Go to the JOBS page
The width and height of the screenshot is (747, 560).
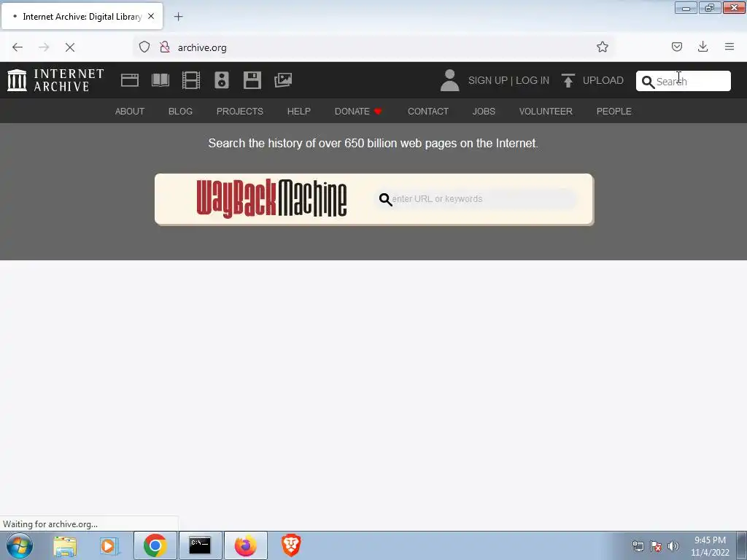484,112
